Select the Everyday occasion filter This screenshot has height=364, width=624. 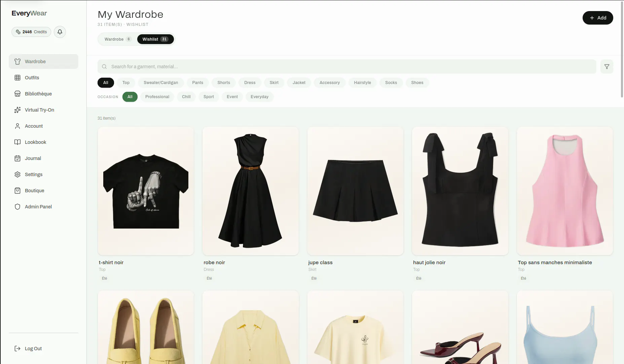(x=259, y=97)
